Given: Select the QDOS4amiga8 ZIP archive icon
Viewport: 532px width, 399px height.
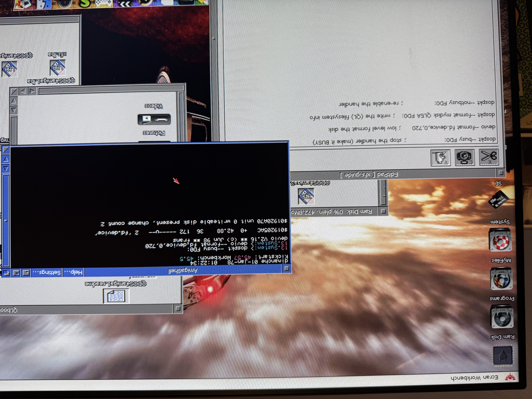Looking at the screenshot, I should click(x=306, y=196).
